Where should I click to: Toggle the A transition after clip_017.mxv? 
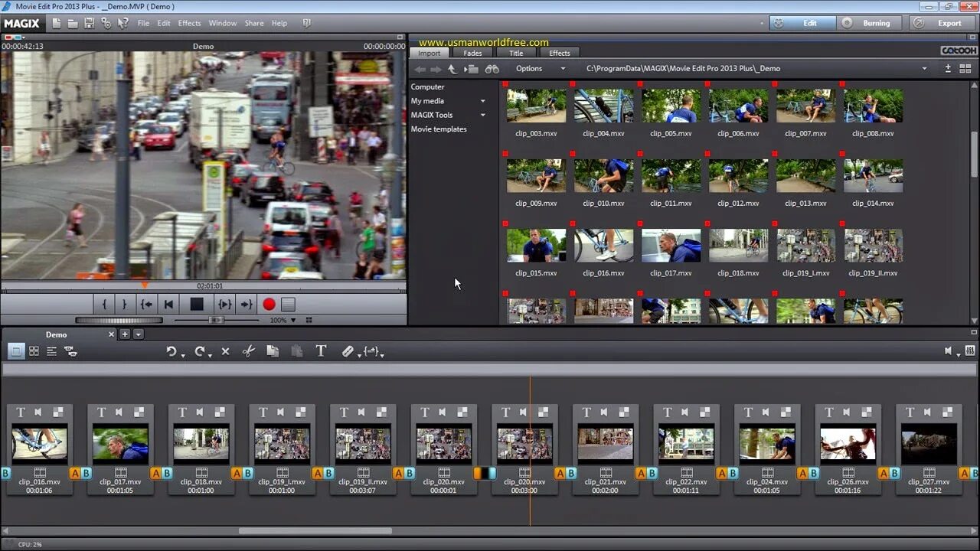pyautogui.click(x=155, y=474)
